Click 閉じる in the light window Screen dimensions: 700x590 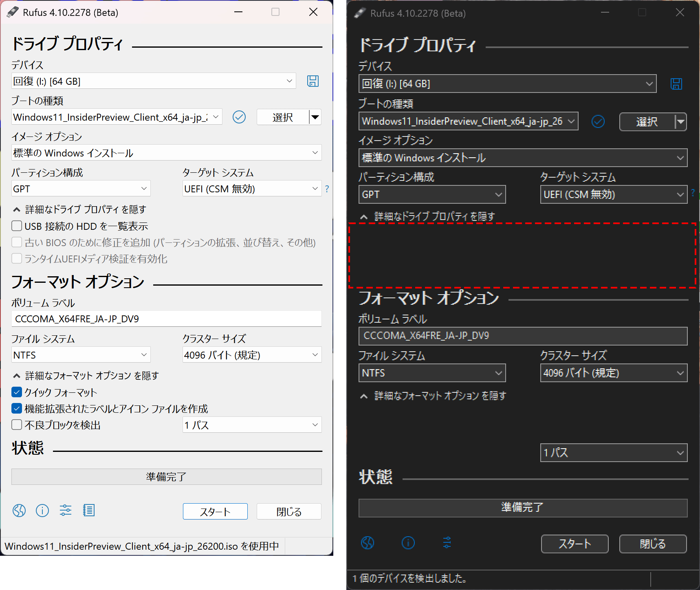289,511
